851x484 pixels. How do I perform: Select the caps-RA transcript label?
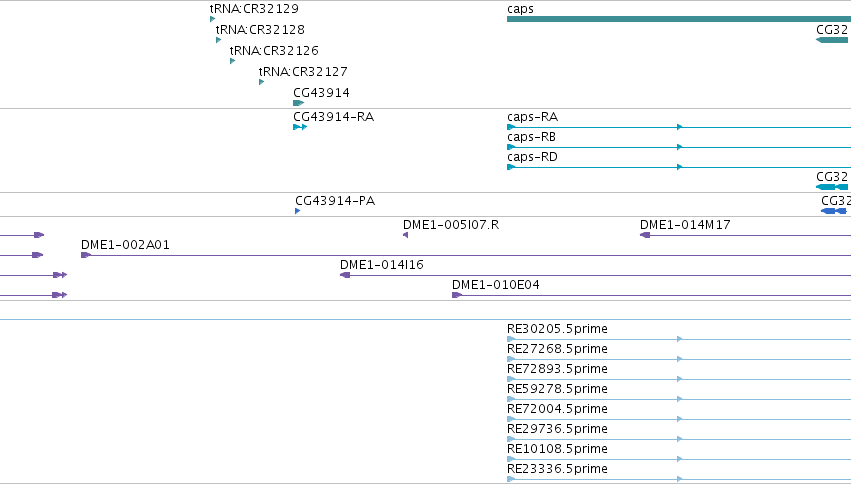pos(532,117)
